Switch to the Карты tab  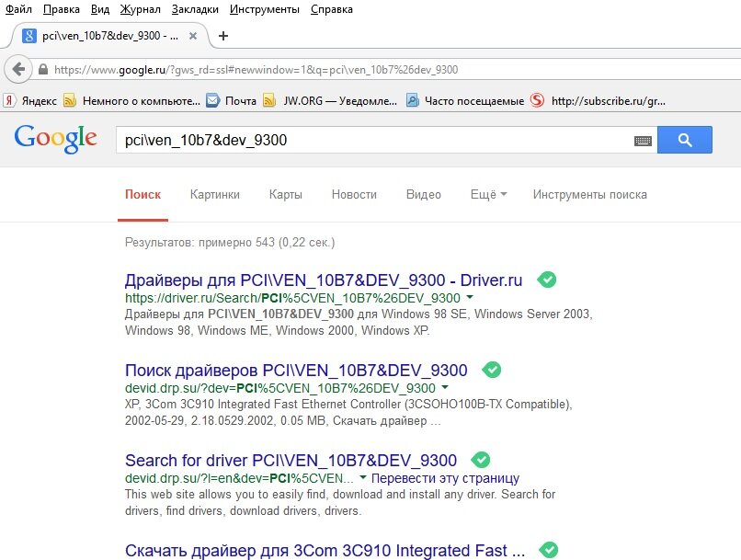pos(285,194)
